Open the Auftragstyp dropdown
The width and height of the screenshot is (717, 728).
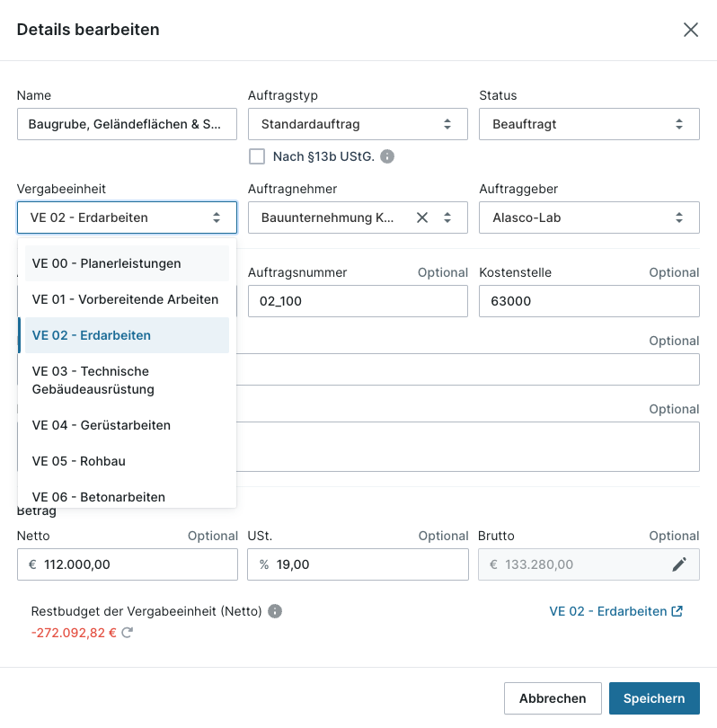tap(358, 124)
